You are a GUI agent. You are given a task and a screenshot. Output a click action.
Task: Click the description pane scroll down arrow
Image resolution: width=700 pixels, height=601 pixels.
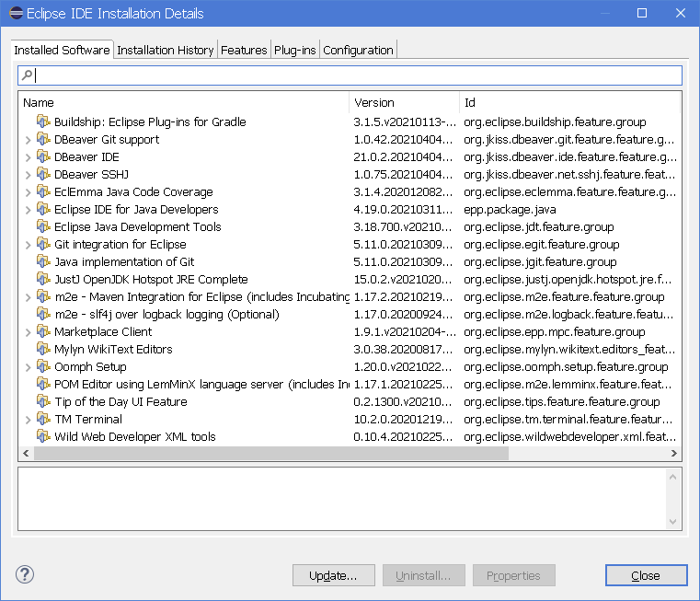[x=672, y=522]
